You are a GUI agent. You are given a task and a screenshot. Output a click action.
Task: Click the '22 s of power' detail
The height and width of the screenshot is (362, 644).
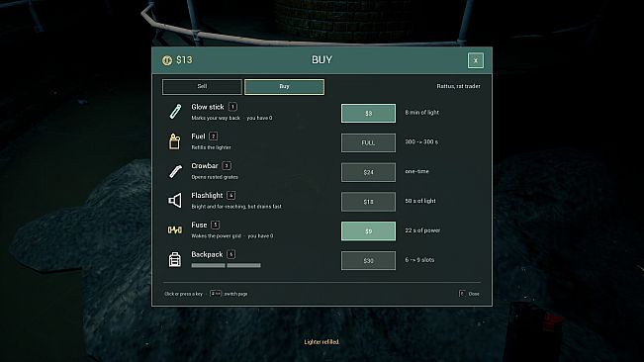422,230
